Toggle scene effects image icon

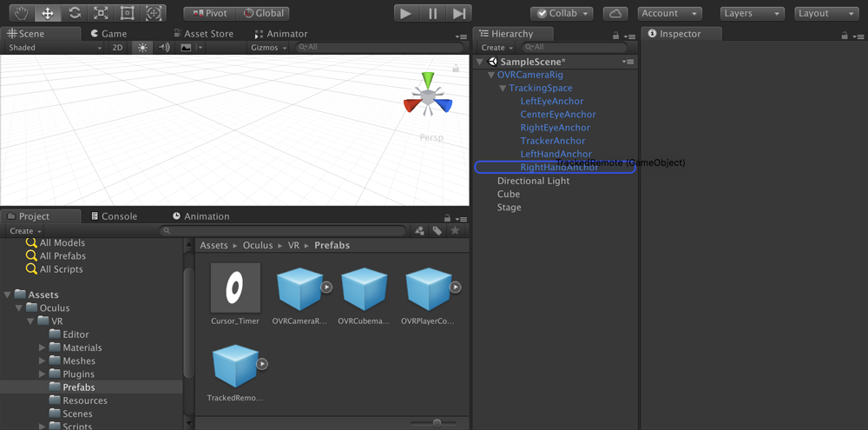coord(186,48)
